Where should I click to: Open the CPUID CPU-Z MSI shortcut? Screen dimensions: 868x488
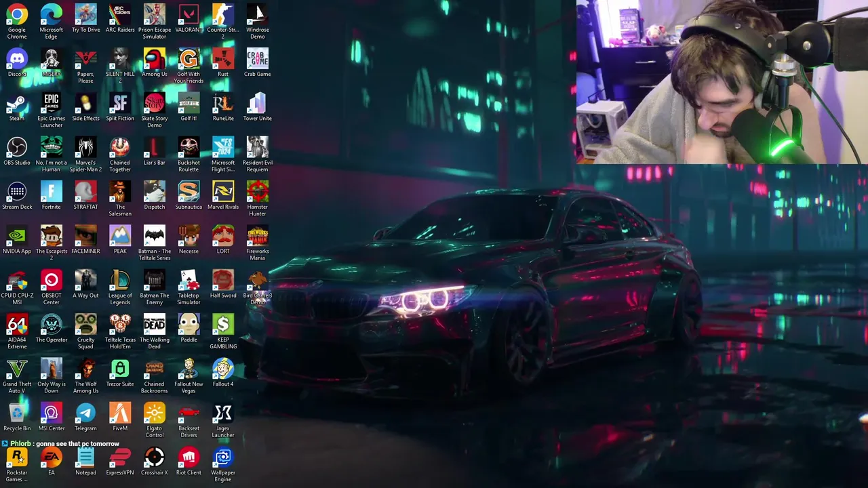[x=17, y=280]
